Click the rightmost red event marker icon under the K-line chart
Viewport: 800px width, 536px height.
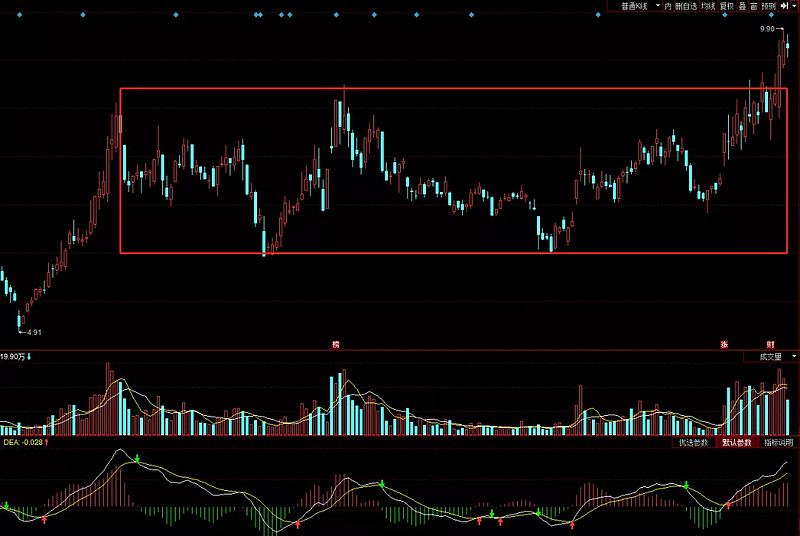tap(770, 344)
